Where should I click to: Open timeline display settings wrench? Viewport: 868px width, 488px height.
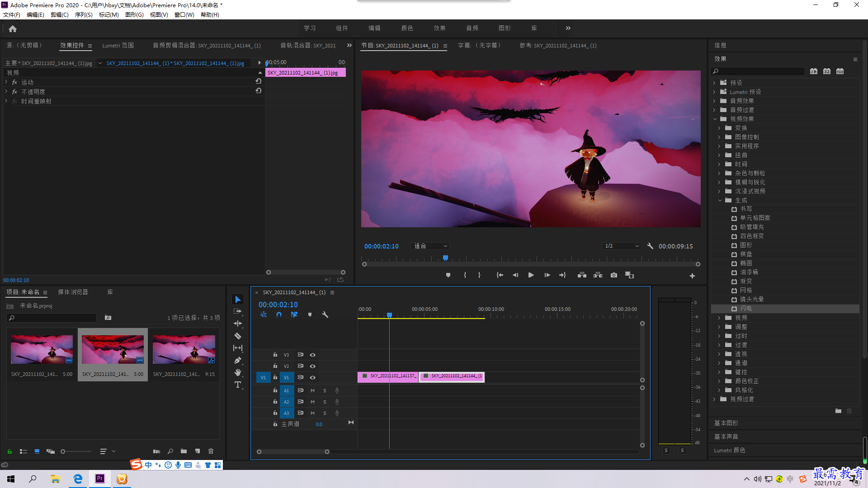tap(325, 314)
